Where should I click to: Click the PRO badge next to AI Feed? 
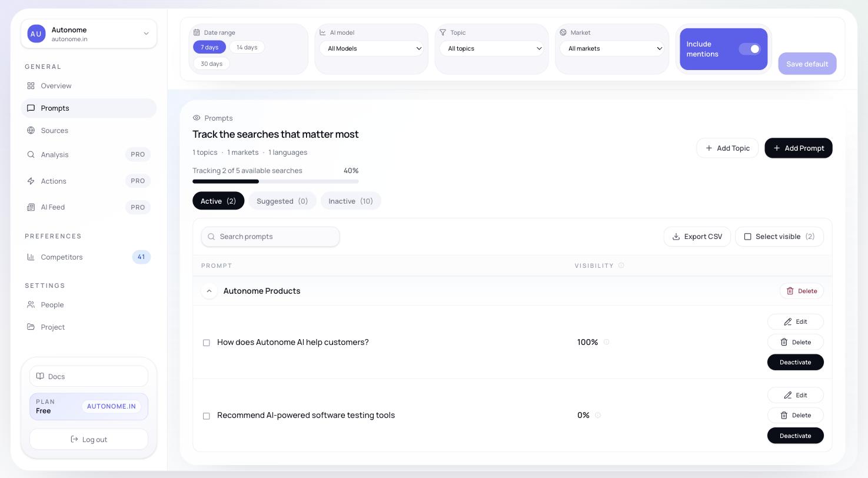138,207
